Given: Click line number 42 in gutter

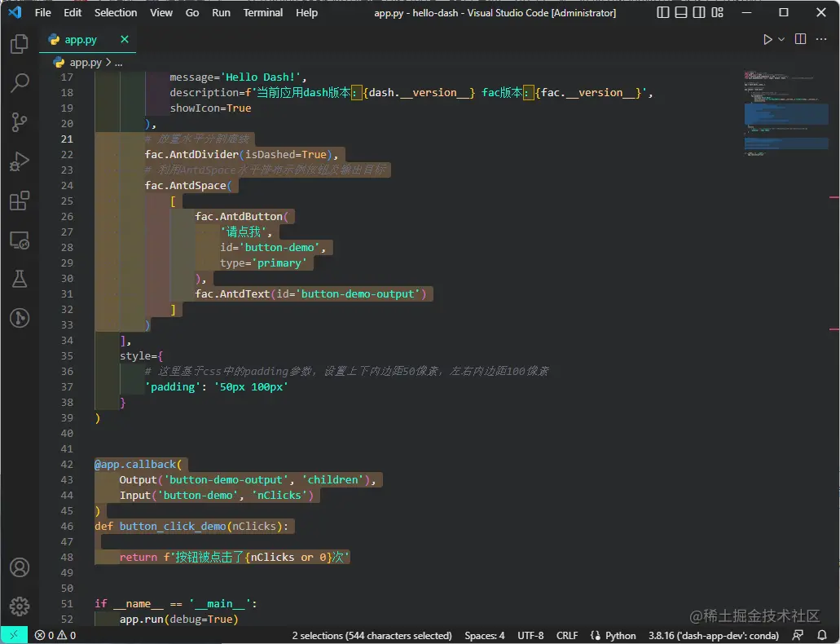Looking at the screenshot, I should (67, 465).
